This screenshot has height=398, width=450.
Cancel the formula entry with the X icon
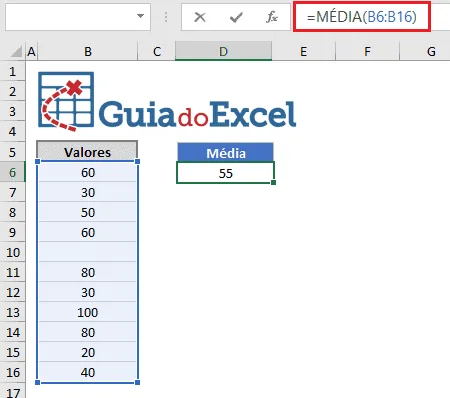200,17
